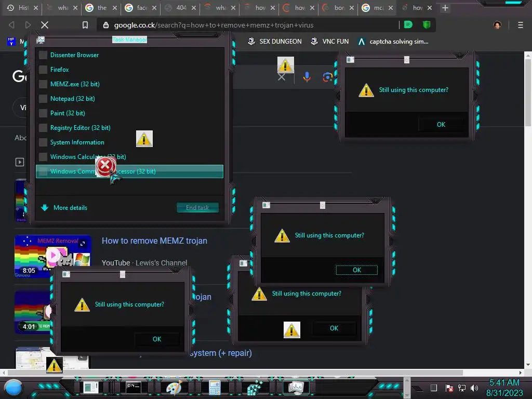Open the 4:01 video thumbnail
532x399 pixels.
33,312
